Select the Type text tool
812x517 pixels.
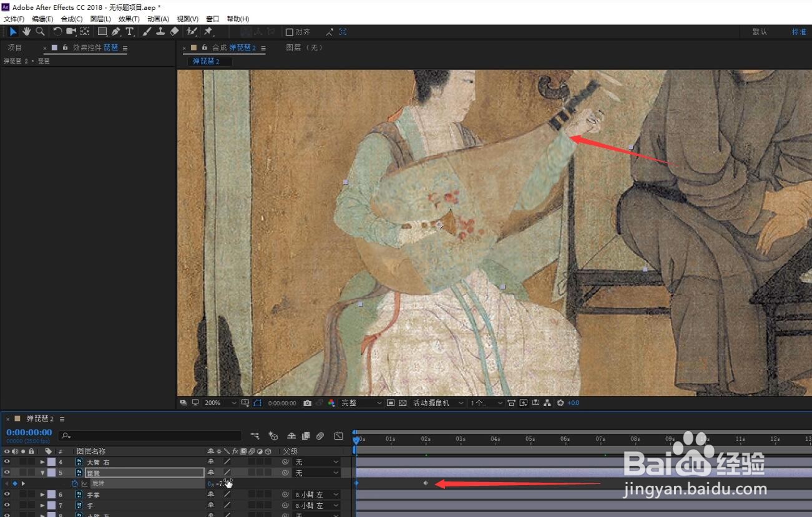pos(130,31)
